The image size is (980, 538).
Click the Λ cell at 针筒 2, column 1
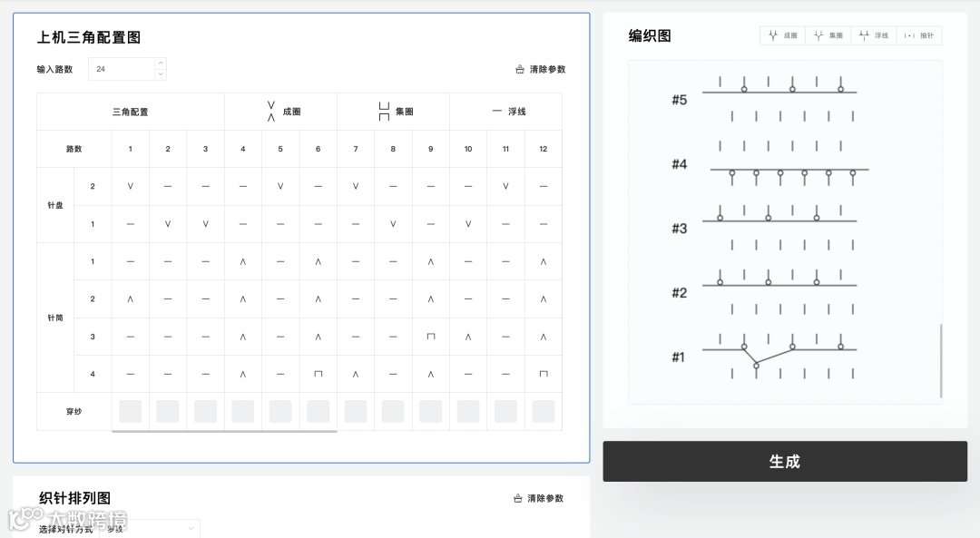(x=130, y=298)
